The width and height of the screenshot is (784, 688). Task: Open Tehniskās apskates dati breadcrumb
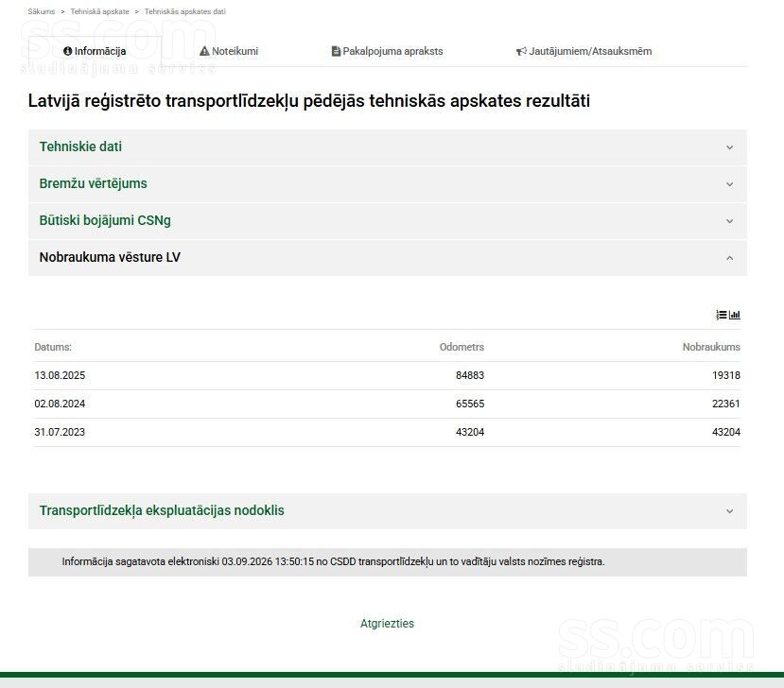[x=185, y=11]
